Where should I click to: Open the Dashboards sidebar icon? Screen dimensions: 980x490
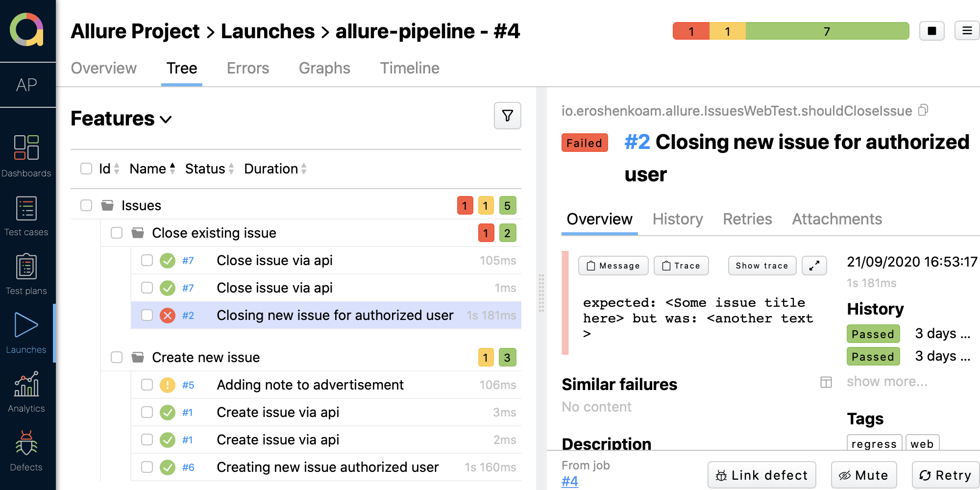coord(26,156)
